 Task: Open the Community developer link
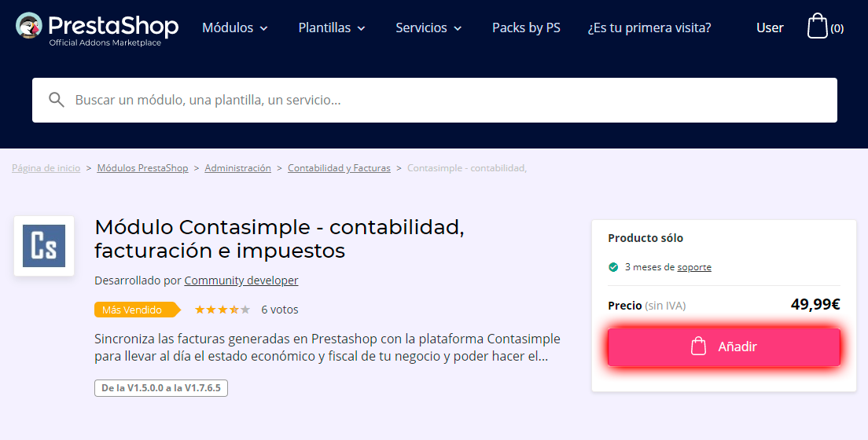tap(241, 280)
